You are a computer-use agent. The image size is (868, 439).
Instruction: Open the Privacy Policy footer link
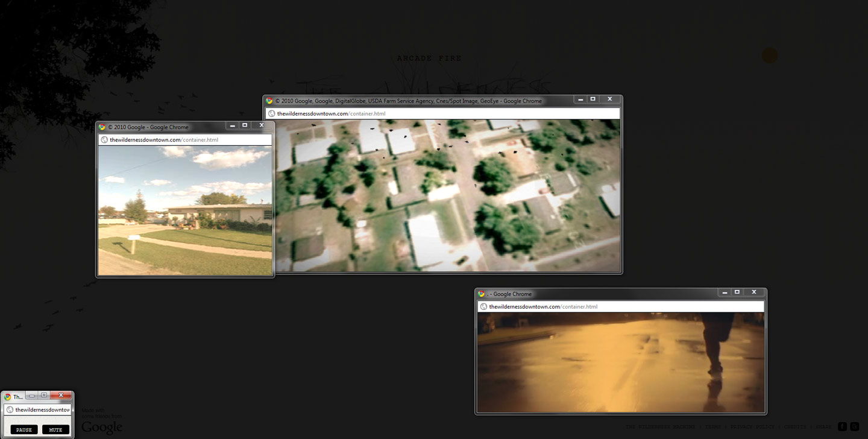point(752,427)
